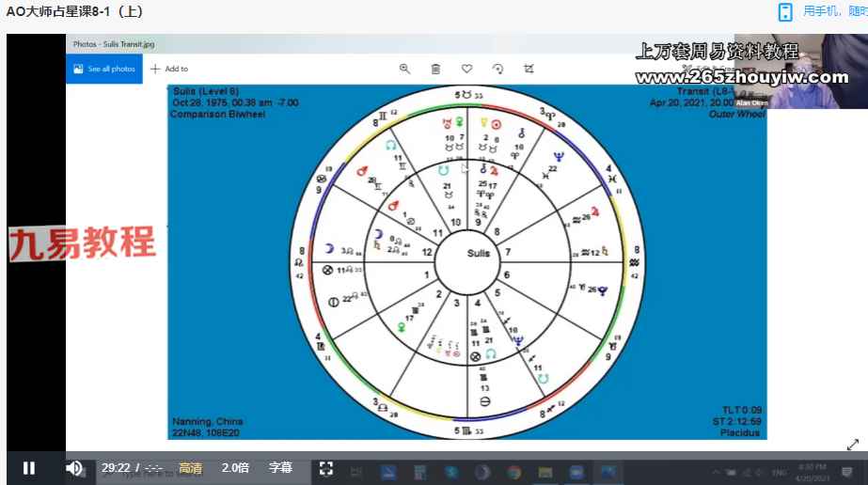Screen dimensions: 868x485
Task: Pause the video playback
Action: (29, 468)
